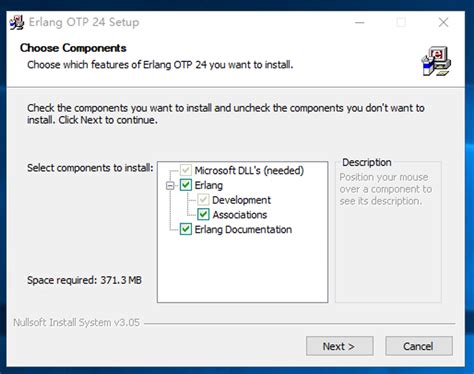Image resolution: width=474 pixels, height=374 pixels.
Task: Select the Erlang tree item label
Action: pyautogui.click(x=209, y=185)
